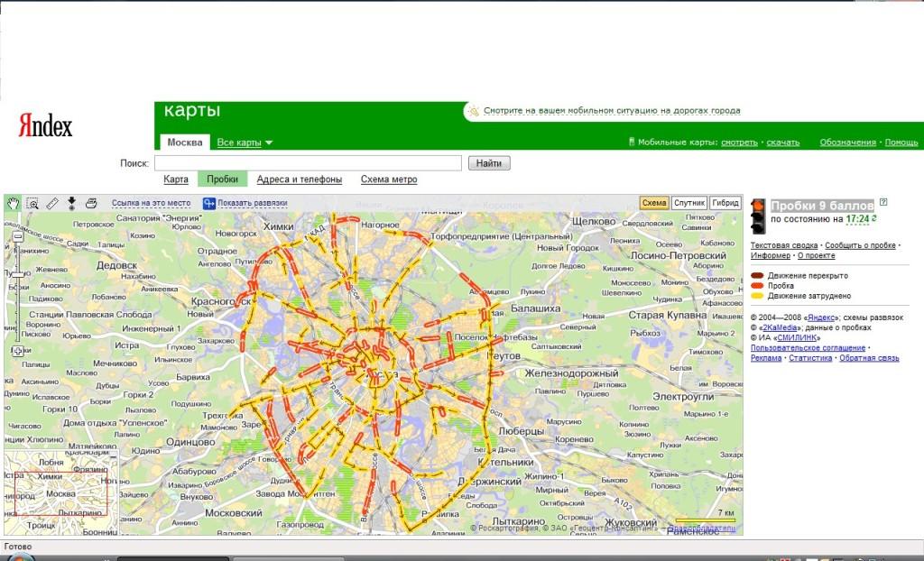The width and height of the screenshot is (924, 561).
Task: Open the Пользовательское соглашение link
Action: (808, 347)
